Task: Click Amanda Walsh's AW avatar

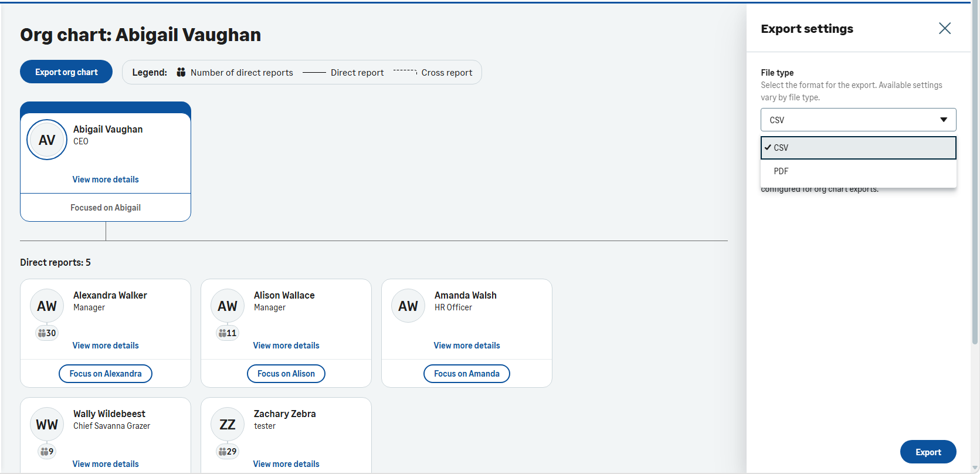Action: (408, 306)
